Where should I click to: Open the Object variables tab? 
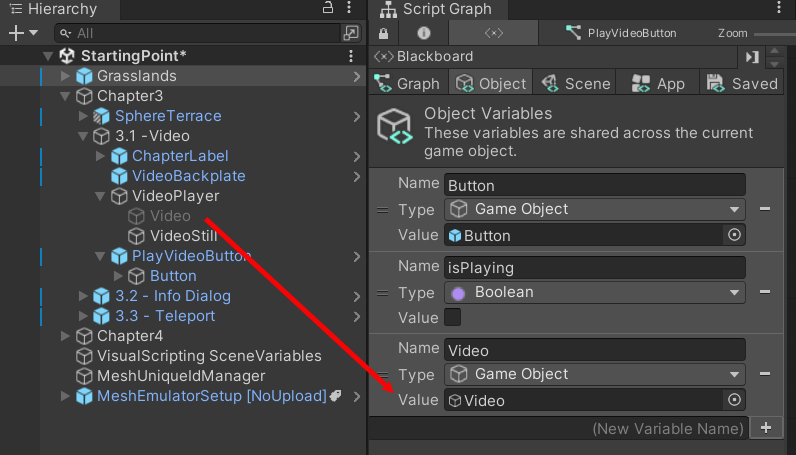coord(491,83)
